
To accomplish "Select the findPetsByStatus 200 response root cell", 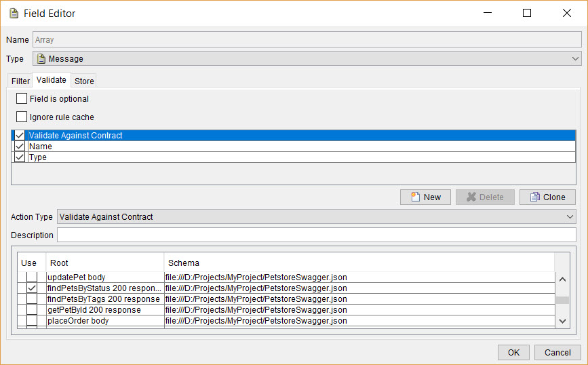I will pyautogui.click(x=105, y=288).
